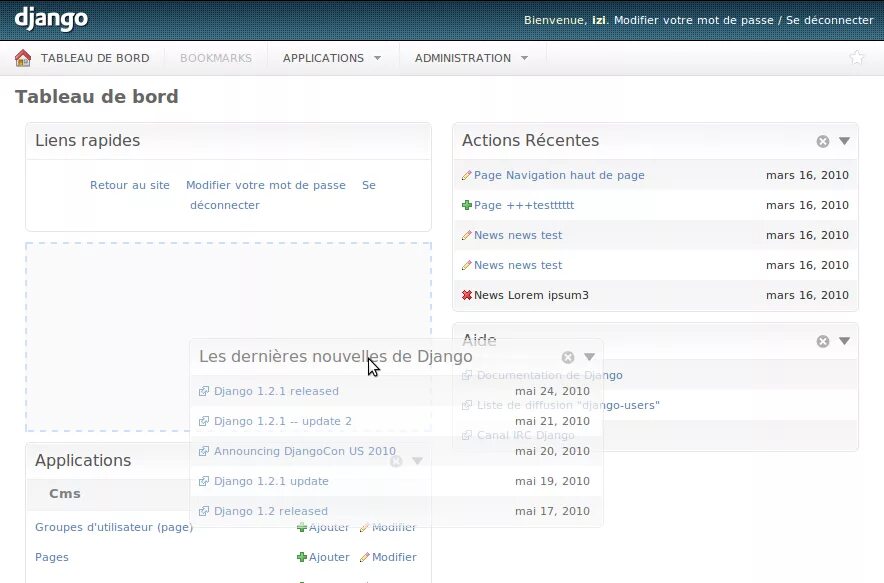Open the Pages model link

pos(52,557)
